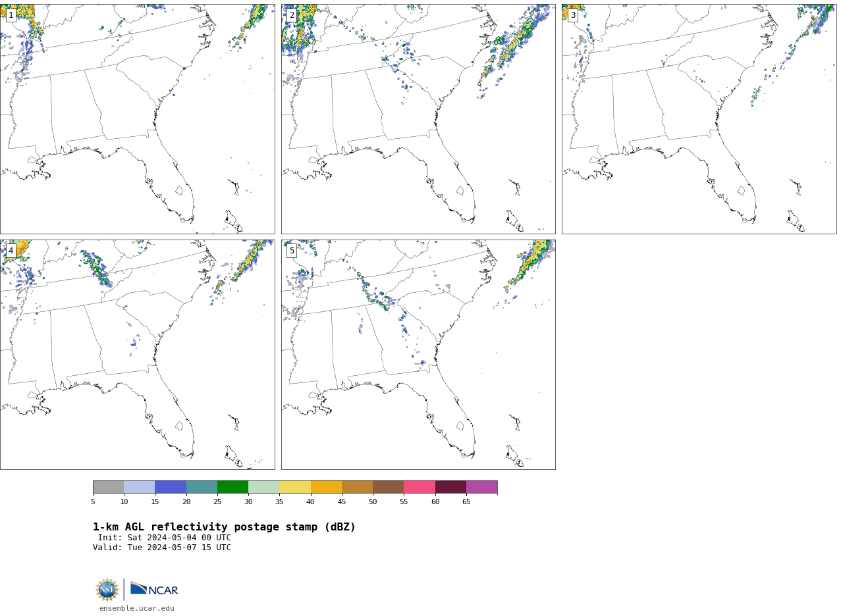The height and width of the screenshot is (616, 843).
Task: Click the colorbar tick label '35'
Action: (280, 502)
